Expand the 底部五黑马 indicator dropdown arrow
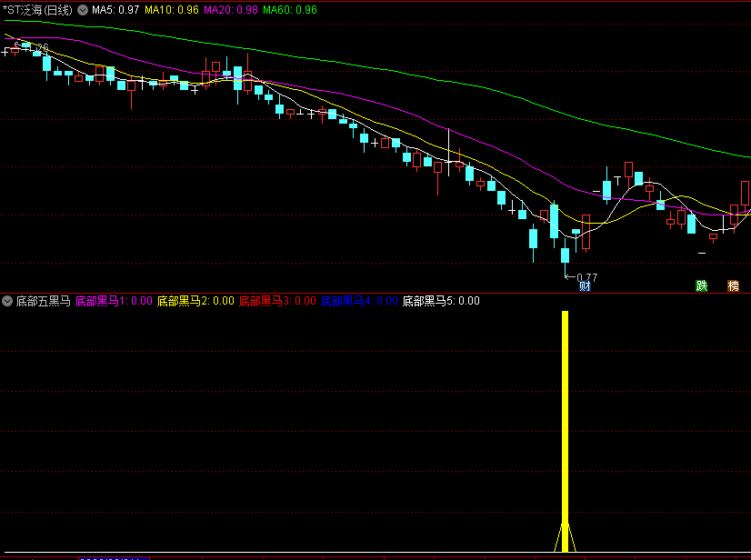 [x=7, y=301]
